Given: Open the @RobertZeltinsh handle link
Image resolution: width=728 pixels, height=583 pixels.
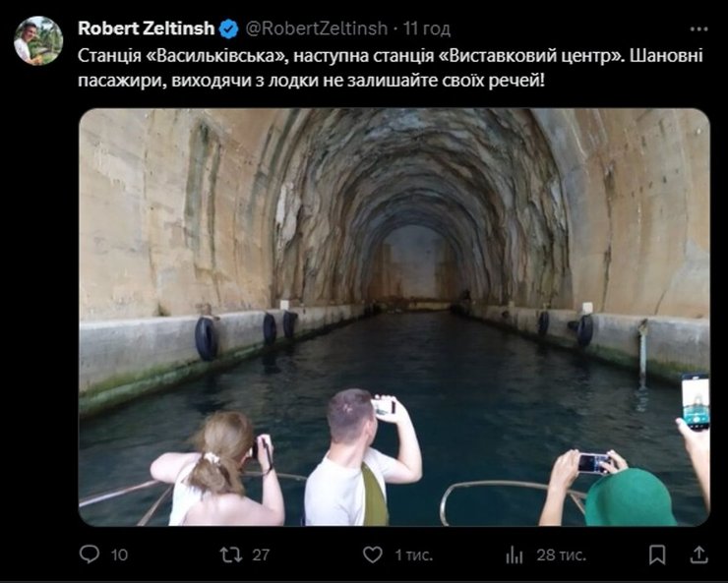Looking at the screenshot, I should [x=317, y=29].
